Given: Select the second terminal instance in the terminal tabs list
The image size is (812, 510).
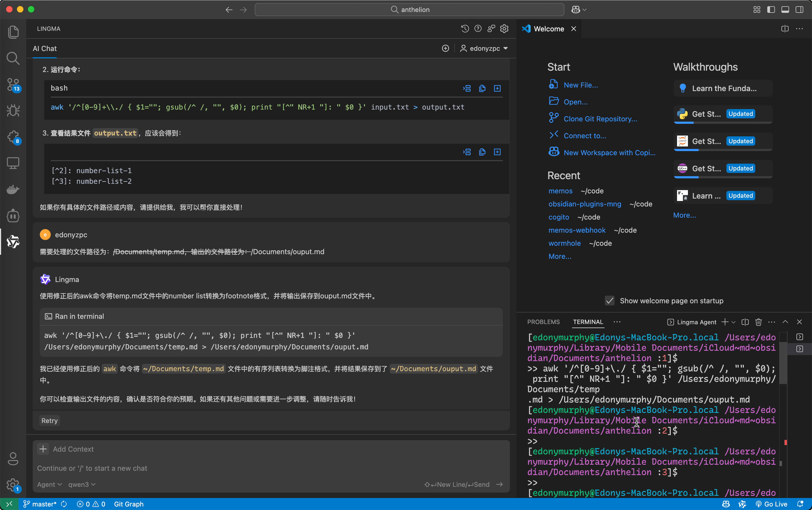Looking at the screenshot, I should click(x=799, y=349).
